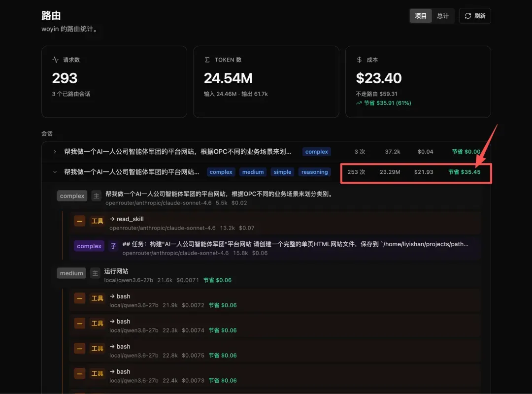Click the dollar icon beside 成本

point(359,60)
